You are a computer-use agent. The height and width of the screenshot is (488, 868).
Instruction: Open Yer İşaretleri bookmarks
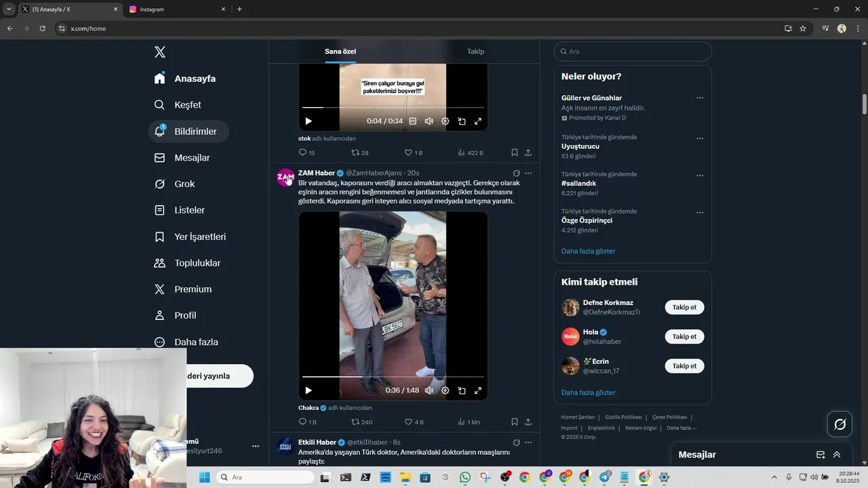(191, 237)
